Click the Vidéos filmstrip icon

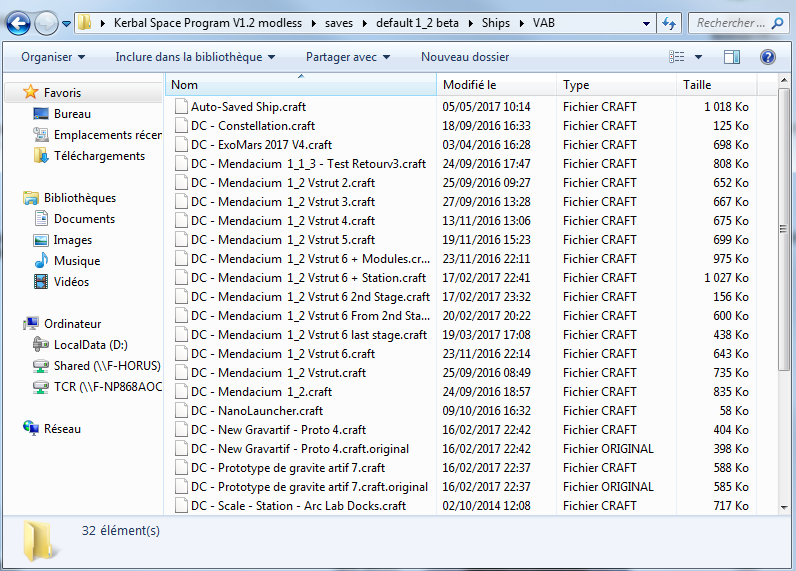41,281
